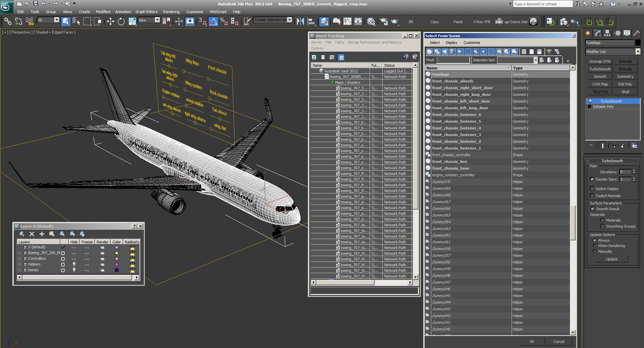Open the Curve Editor toolbar icon

(347, 21)
